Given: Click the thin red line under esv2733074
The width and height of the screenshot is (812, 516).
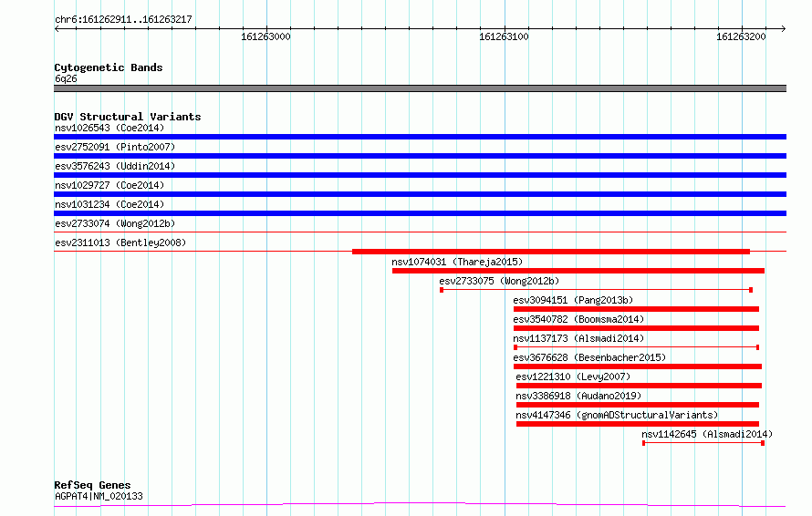Looking at the screenshot, I should pos(420,232).
